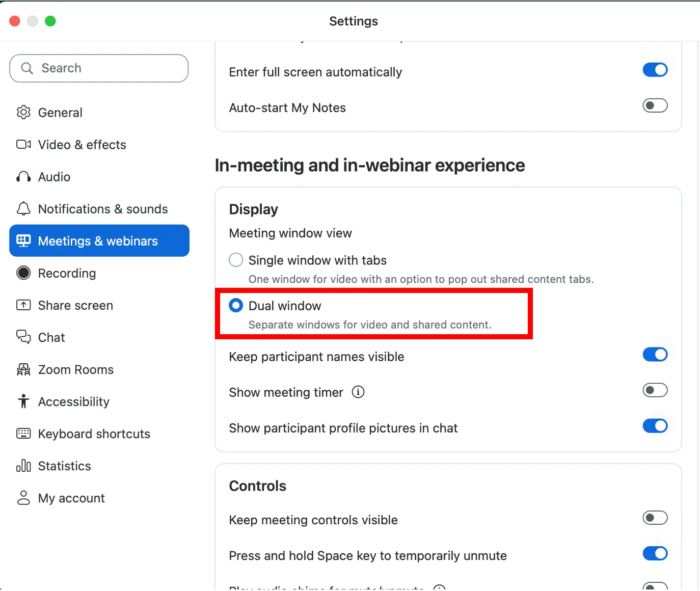Click the Accessibility figure icon
The width and height of the screenshot is (700, 591).
tap(23, 401)
